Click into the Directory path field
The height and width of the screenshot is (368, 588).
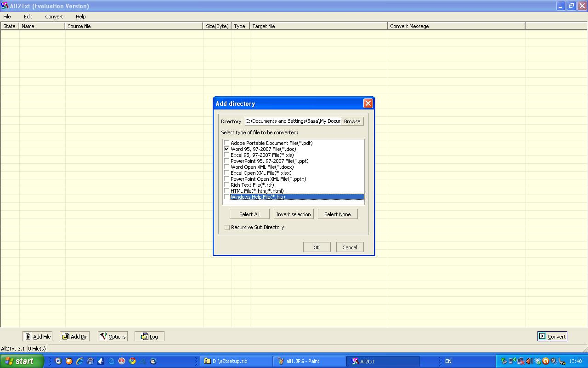293,121
